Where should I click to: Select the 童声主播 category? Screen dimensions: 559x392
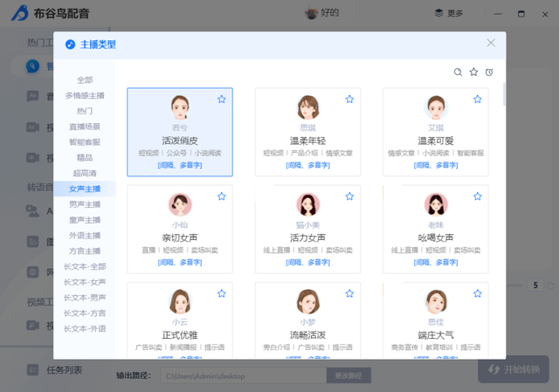tap(85, 220)
